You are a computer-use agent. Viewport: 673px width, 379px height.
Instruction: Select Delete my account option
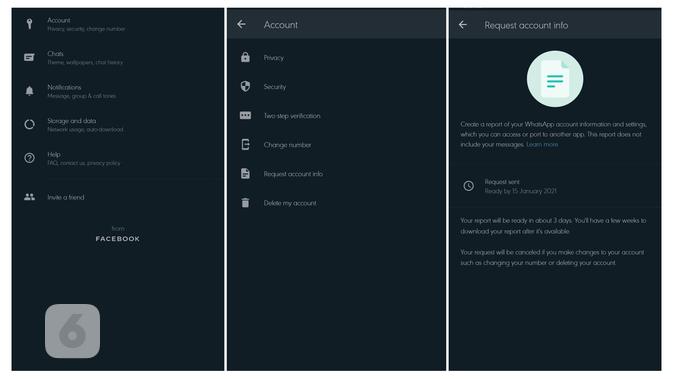pos(336,203)
